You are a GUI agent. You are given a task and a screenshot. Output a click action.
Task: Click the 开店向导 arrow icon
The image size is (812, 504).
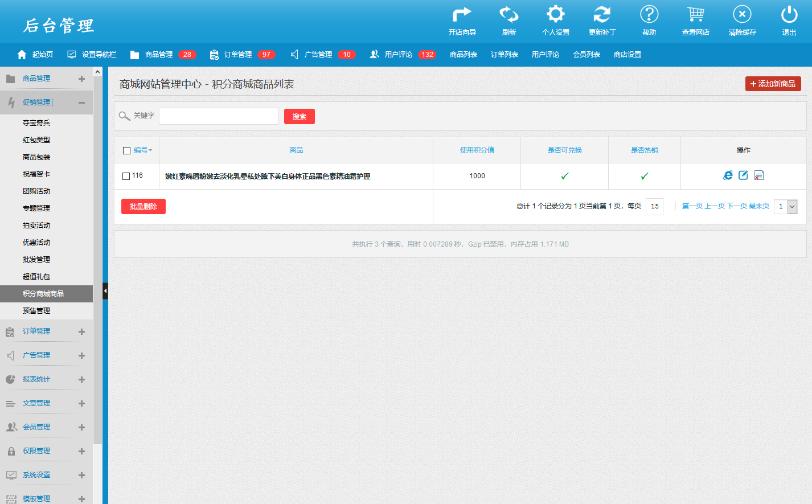(462, 15)
